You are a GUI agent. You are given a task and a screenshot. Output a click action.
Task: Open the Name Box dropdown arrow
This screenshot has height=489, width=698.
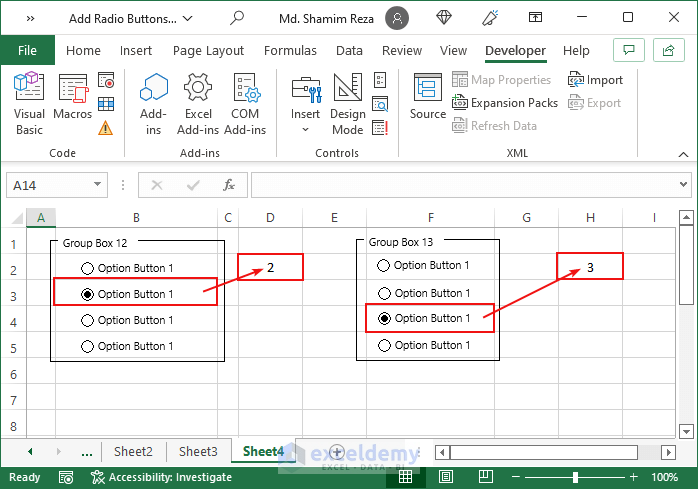[x=97, y=184]
